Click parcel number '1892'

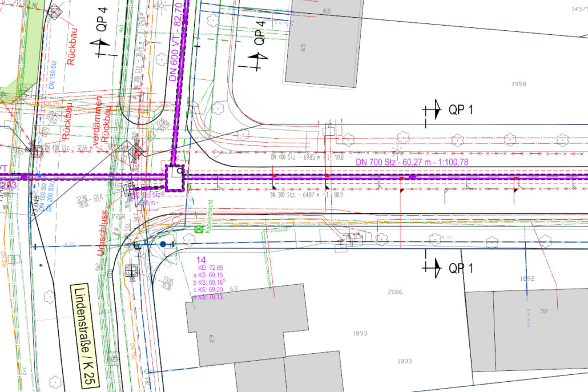pyautogui.click(x=527, y=278)
